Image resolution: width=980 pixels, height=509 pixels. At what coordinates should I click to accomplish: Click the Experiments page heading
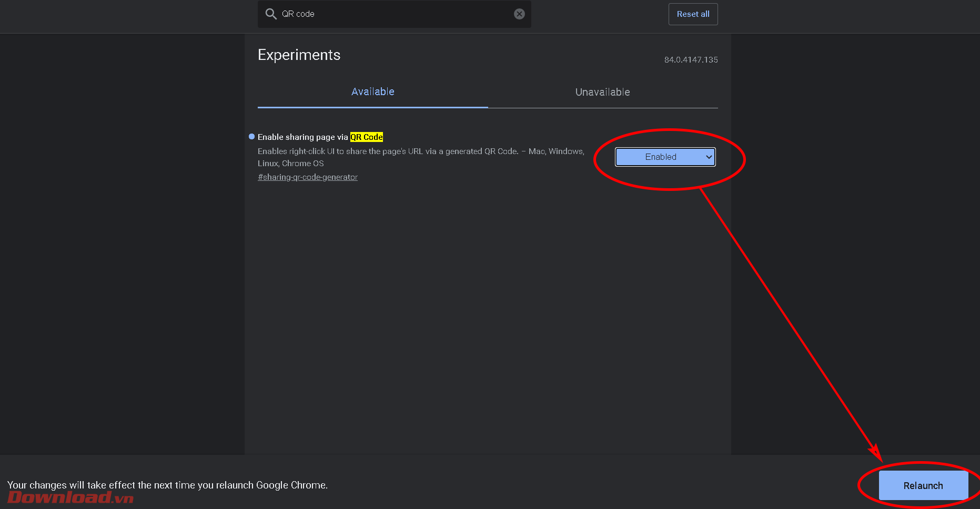tap(299, 55)
